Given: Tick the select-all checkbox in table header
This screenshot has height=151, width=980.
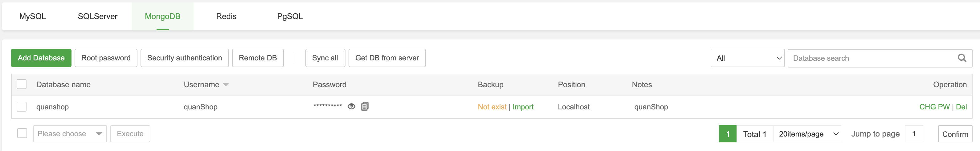Looking at the screenshot, I should 22,84.
